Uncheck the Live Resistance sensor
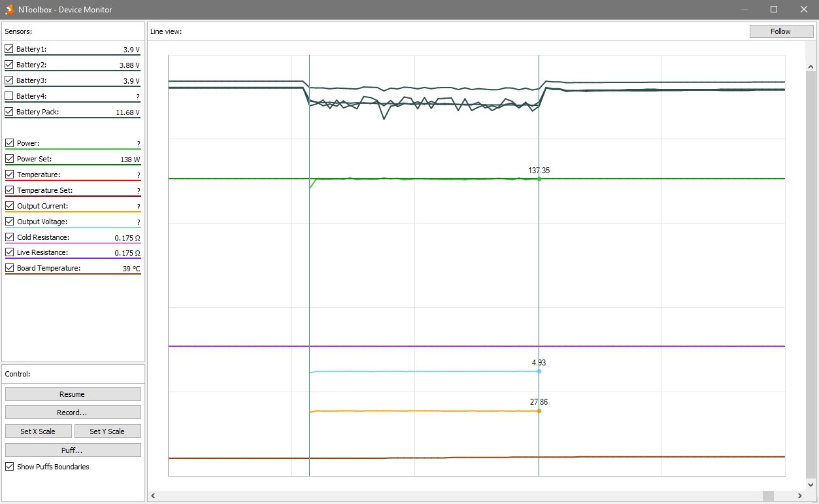This screenshot has height=504, width=819. [9, 252]
